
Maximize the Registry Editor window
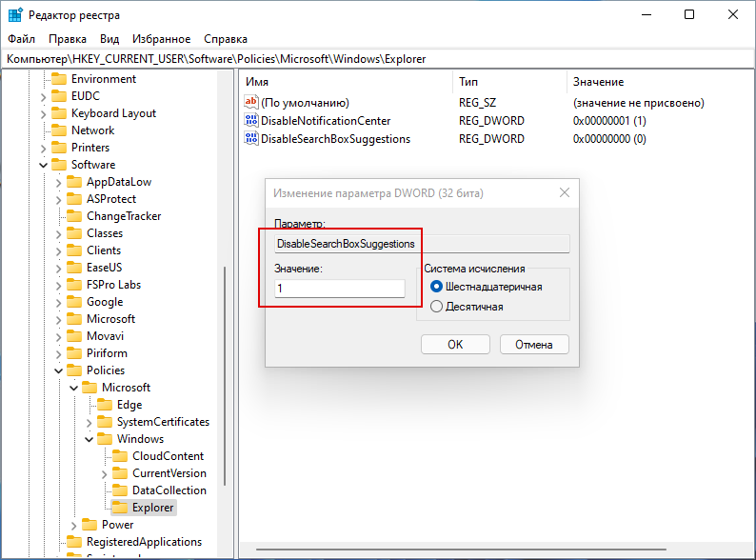coord(689,14)
